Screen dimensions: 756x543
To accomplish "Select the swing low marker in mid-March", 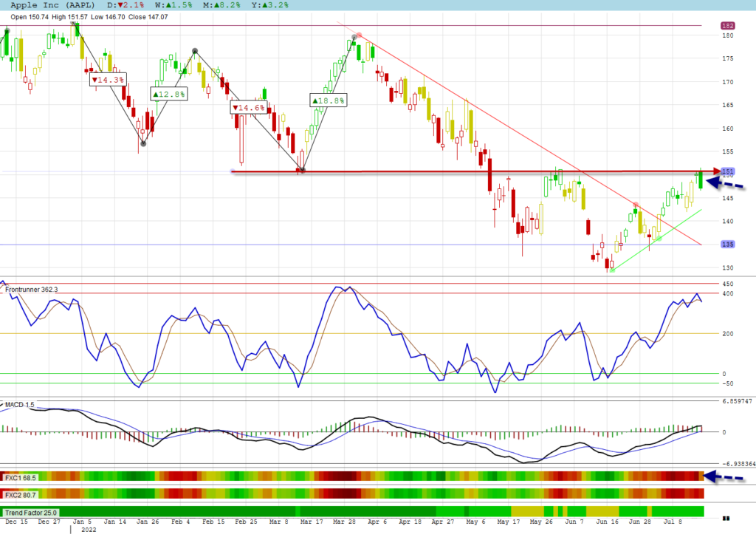I will pos(302,170).
